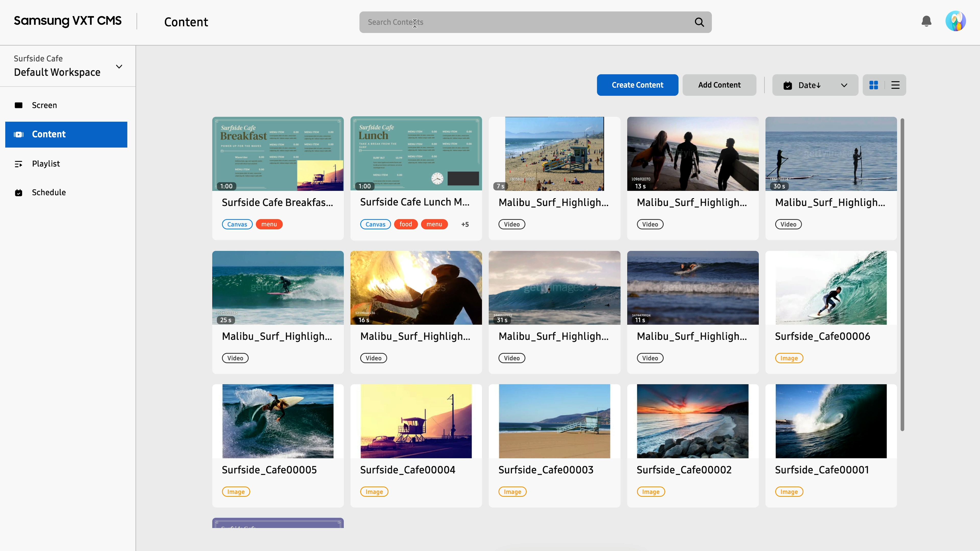Open the Playlist menu item
The image size is (980, 551).
tap(46, 164)
